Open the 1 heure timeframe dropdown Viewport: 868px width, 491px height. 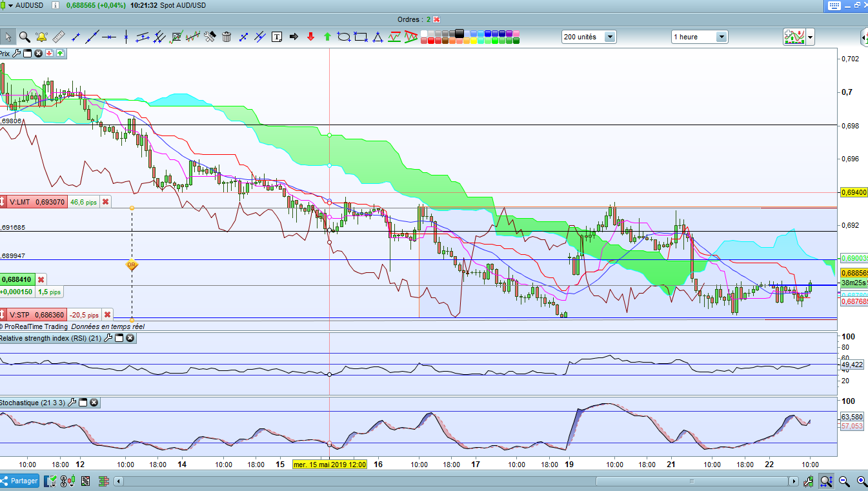[x=721, y=37]
